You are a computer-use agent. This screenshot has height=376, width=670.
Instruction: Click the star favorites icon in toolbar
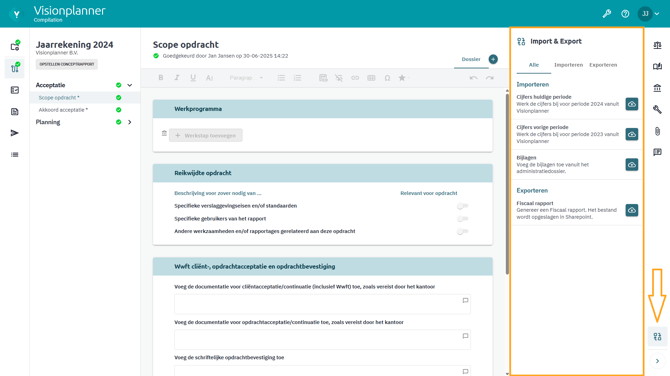coord(403,78)
